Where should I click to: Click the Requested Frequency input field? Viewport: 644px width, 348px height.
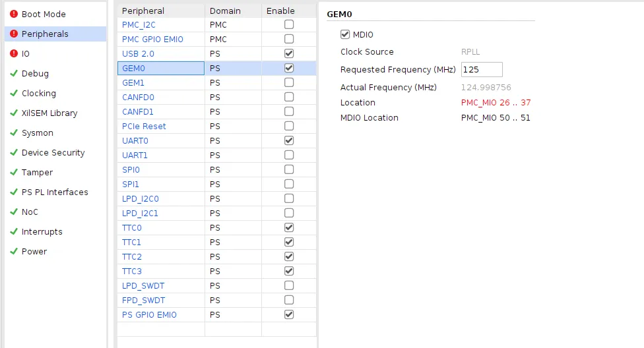tap(482, 69)
